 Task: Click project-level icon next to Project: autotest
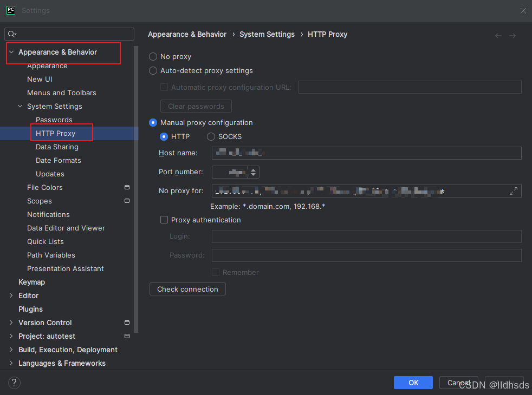(127, 336)
